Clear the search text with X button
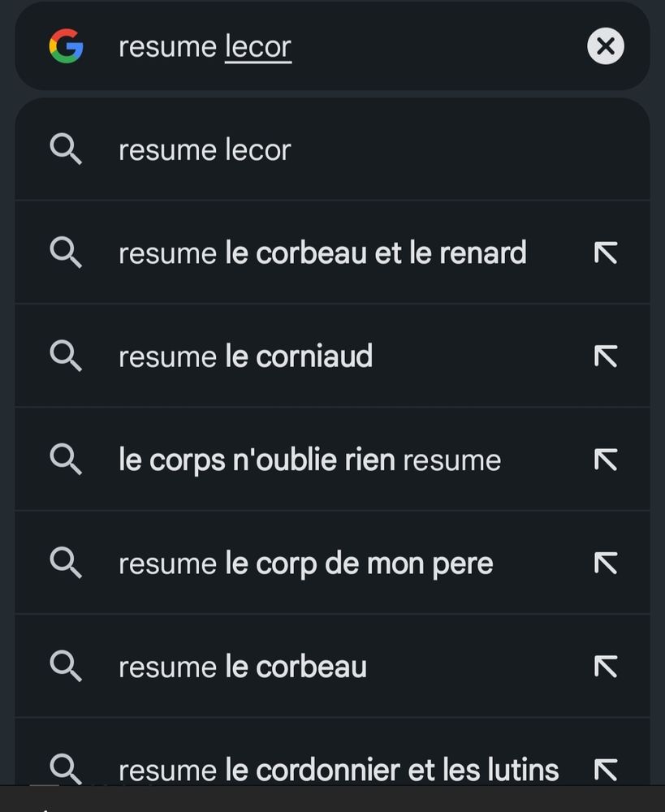Image resolution: width=665 pixels, height=812 pixels. point(606,46)
